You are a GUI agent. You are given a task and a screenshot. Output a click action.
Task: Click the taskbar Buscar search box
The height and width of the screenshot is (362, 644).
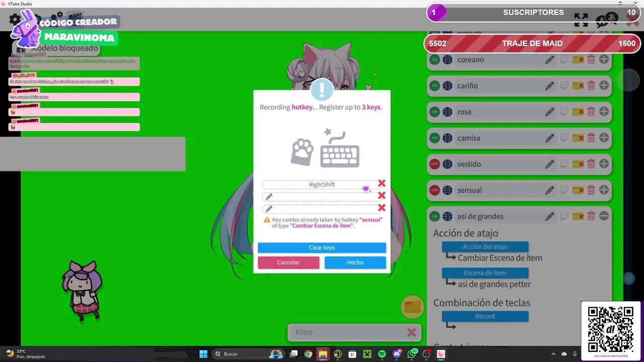coord(249,354)
